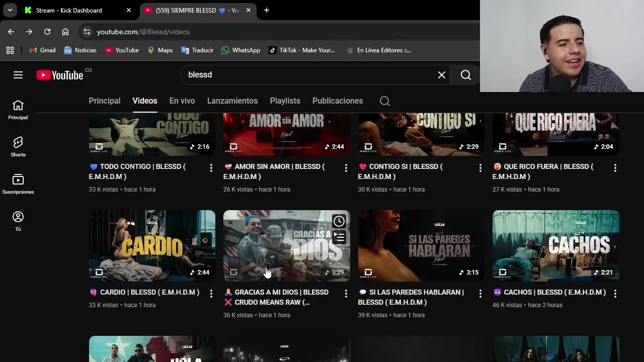644x362 pixels.
Task: Click the YouTube logo
Action: pyautogui.click(x=60, y=75)
